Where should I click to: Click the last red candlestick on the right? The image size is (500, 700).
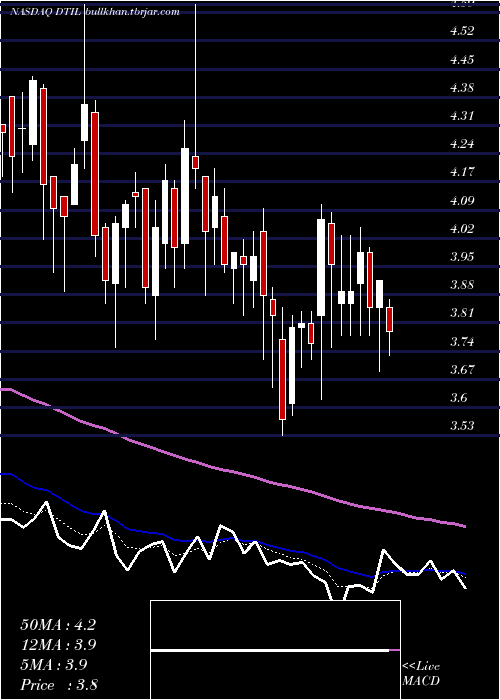click(x=389, y=319)
